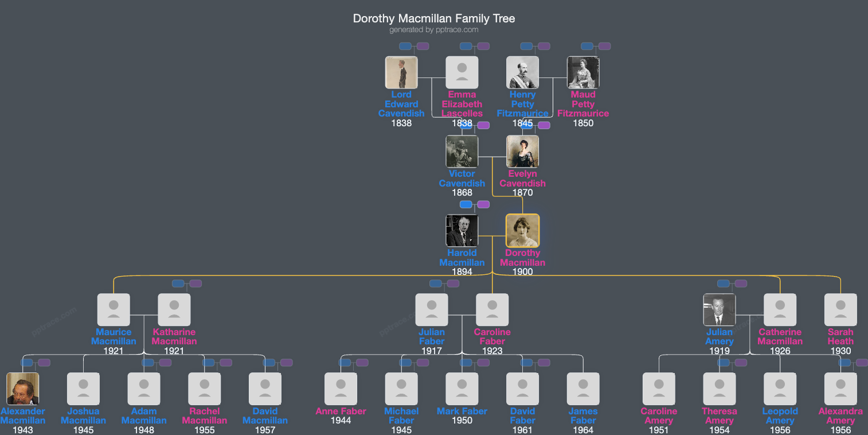Click Theresa Amery's placeholder avatar icon

(720, 389)
